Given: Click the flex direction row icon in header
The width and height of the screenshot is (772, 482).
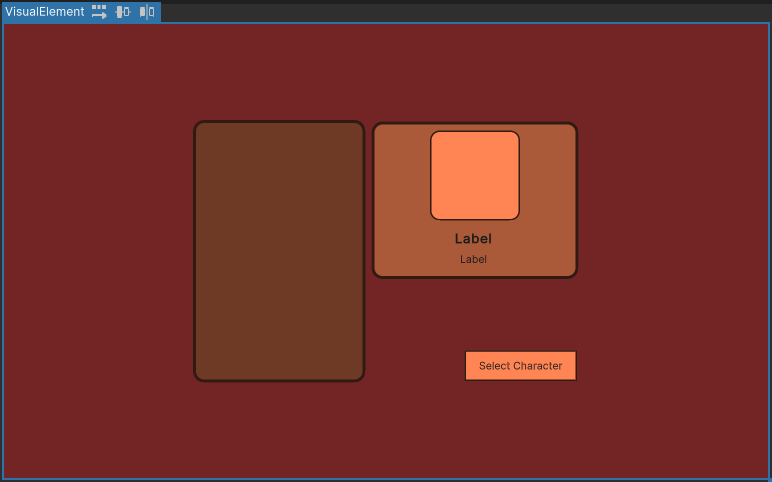Looking at the screenshot, I should (x=99, y=12).
